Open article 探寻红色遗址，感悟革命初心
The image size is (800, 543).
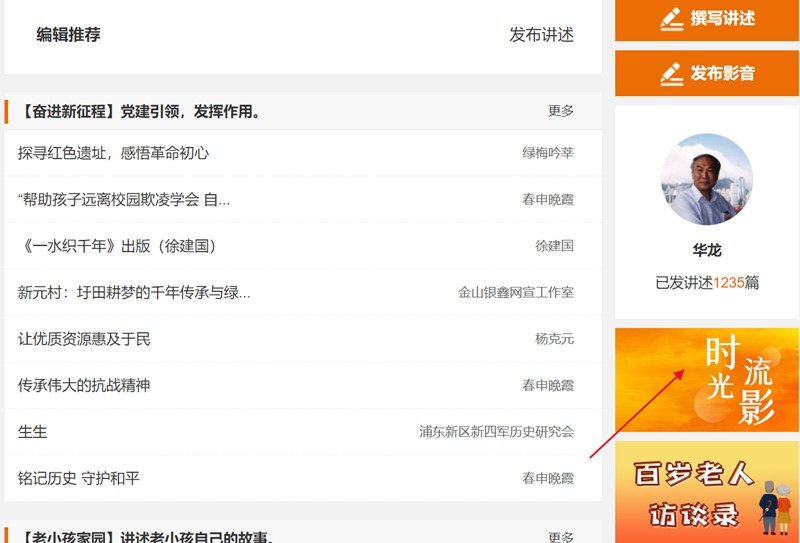click(113, 153)
